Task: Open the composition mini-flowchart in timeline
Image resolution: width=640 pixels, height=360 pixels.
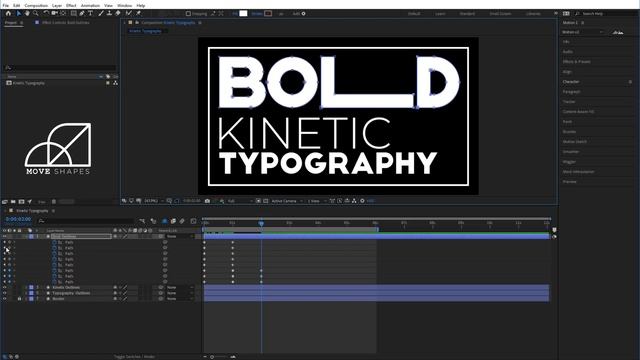Action: [142, 221]
